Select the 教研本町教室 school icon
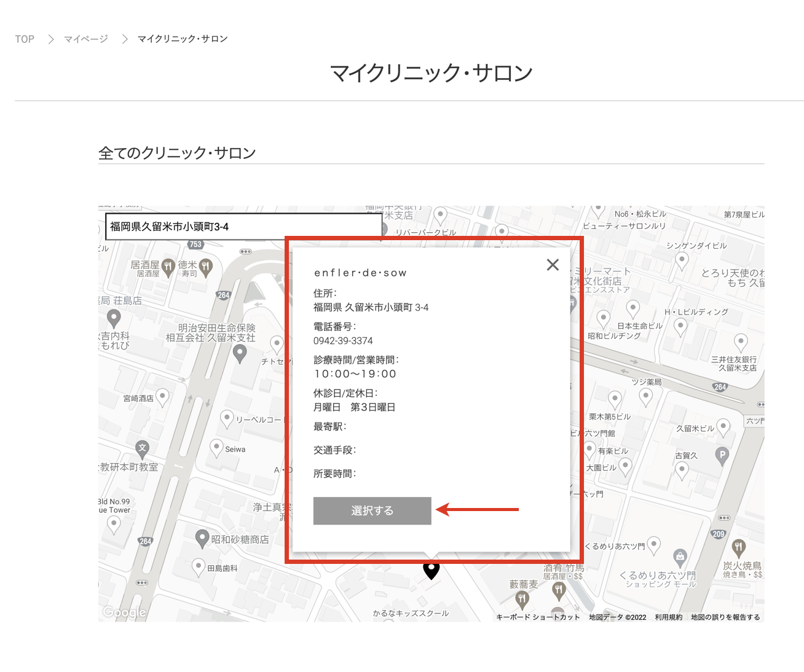 point(143,448)
